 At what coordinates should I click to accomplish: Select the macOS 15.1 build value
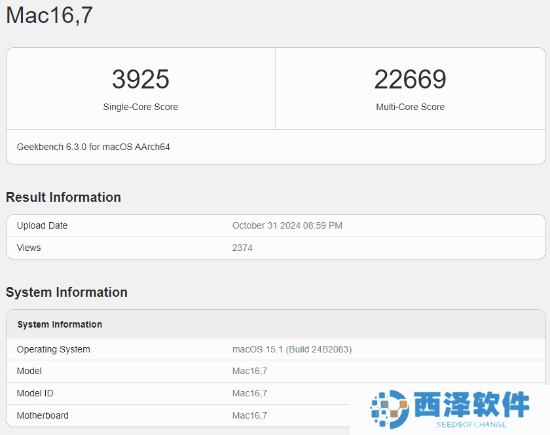292,349
